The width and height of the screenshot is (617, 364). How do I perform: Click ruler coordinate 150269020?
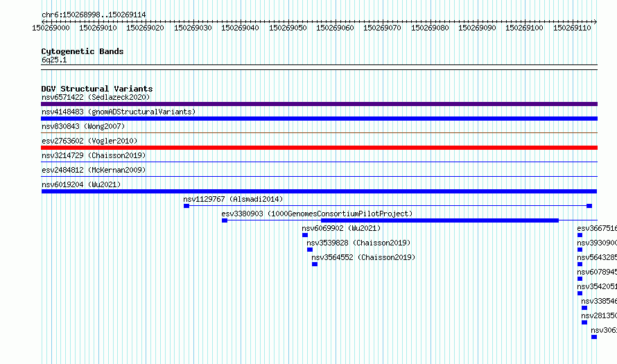tap(145, 28)
